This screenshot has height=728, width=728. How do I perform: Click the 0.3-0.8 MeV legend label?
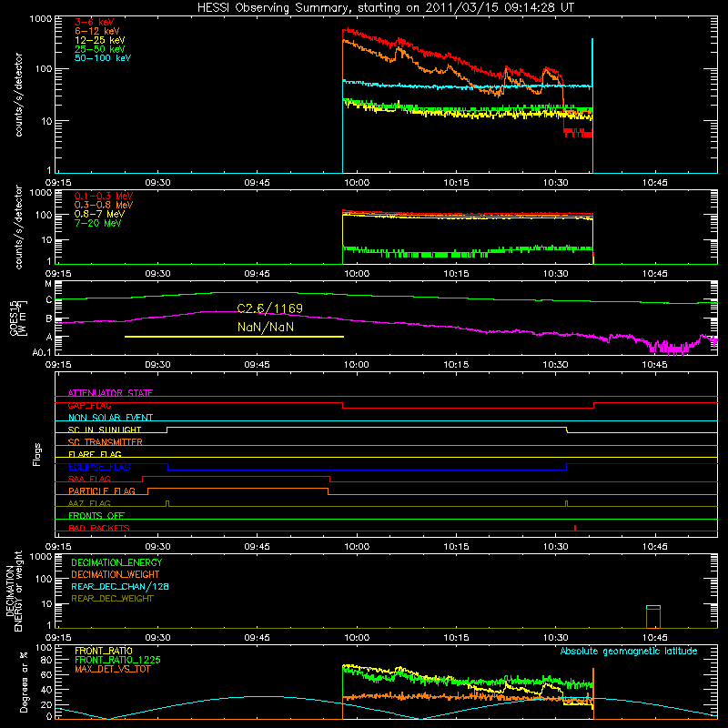(104, 205)
